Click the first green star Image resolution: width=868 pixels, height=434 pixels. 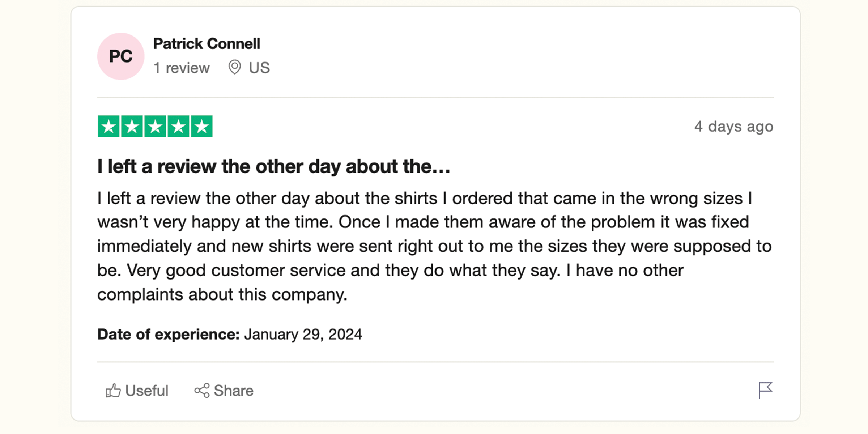click(109, 126)
